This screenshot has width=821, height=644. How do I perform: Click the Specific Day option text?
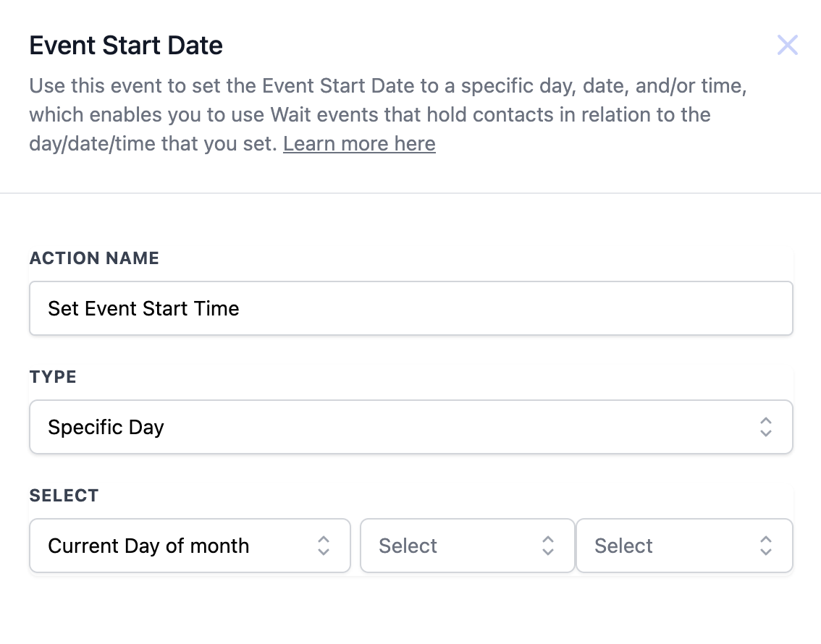coord(106,427)
